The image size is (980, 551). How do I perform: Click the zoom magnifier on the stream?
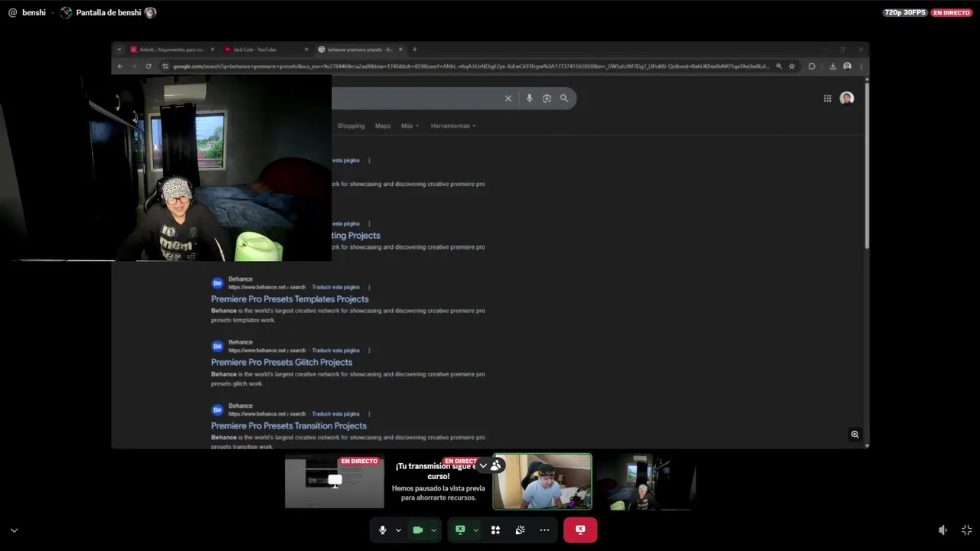854,434
